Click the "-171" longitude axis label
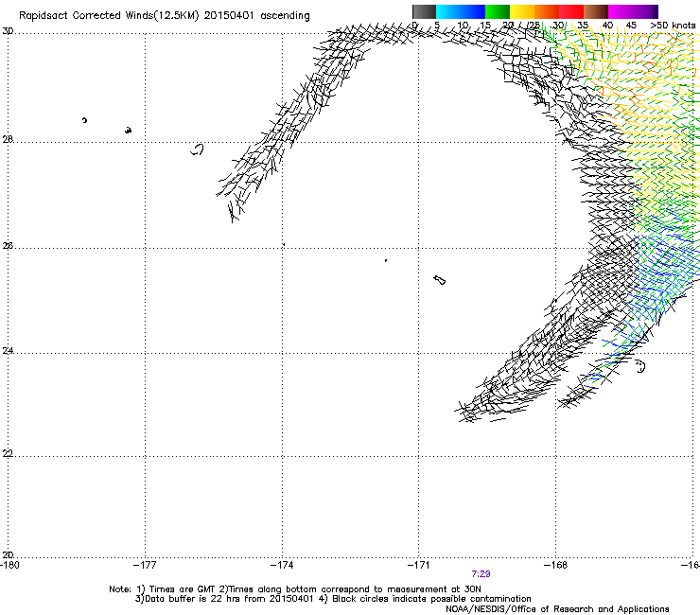The height and width of the screenshot is (615, 700). (419, 565)
